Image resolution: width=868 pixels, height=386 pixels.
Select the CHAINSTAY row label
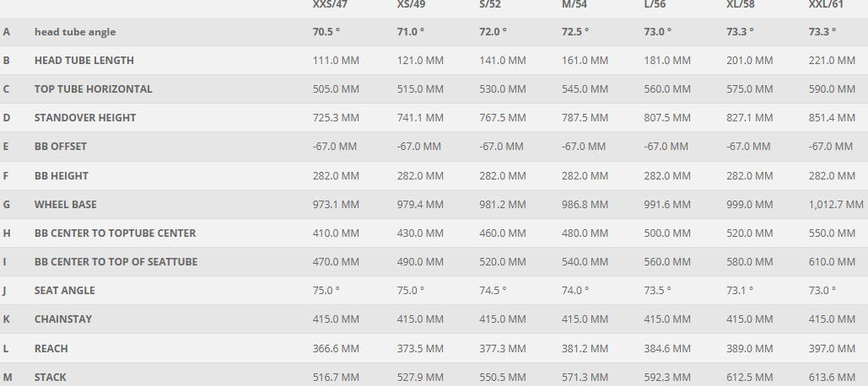pyautogui.click(x=63, y=319)
